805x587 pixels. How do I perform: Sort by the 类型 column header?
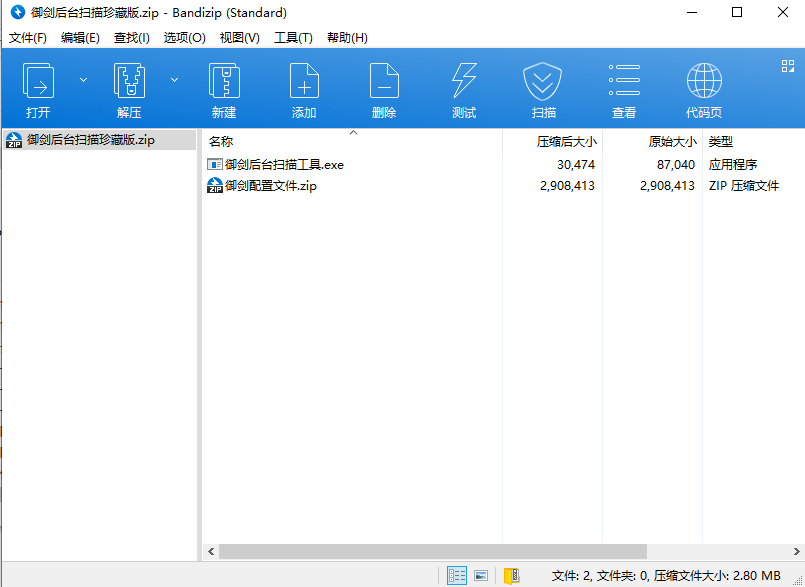tap(753, 141)
